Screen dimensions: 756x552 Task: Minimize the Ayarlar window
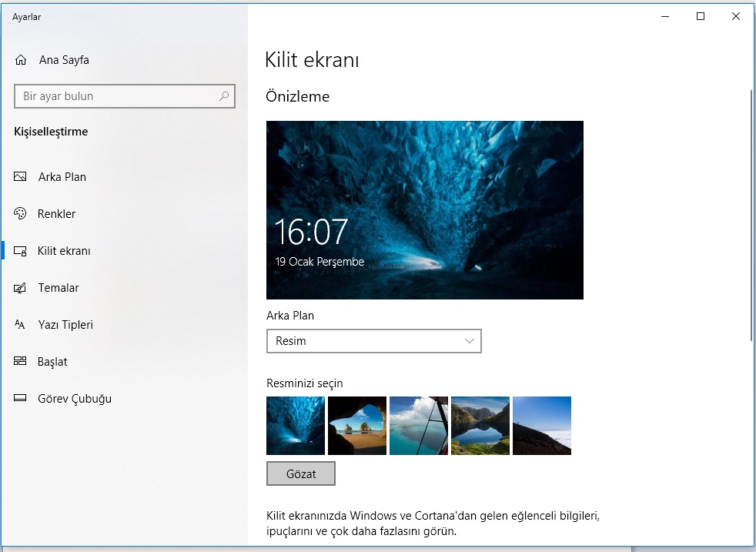point(665,16)
